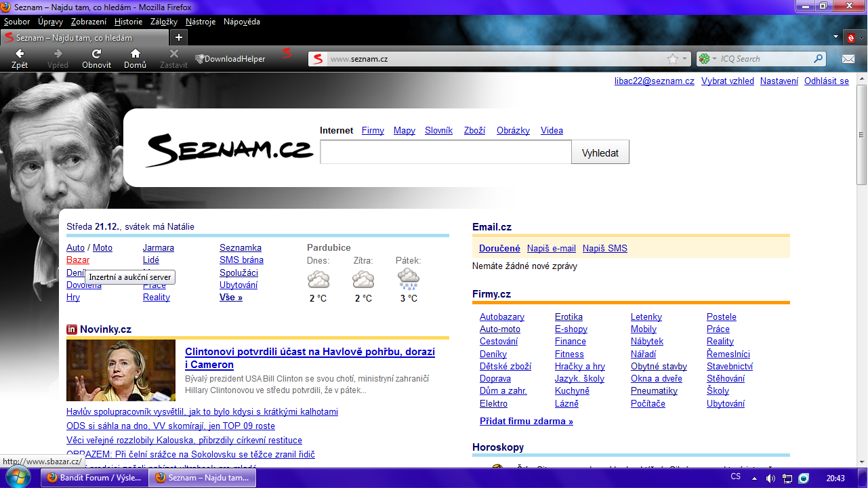The width and height of the screenshot is (868, 490).
Task: Open Nástroje menu
Action: [201, 22]
